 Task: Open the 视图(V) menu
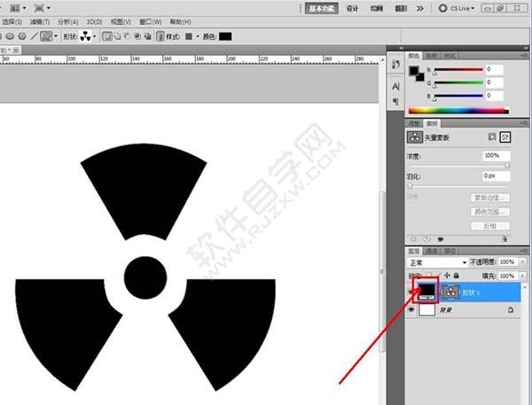tap(121, 21)
